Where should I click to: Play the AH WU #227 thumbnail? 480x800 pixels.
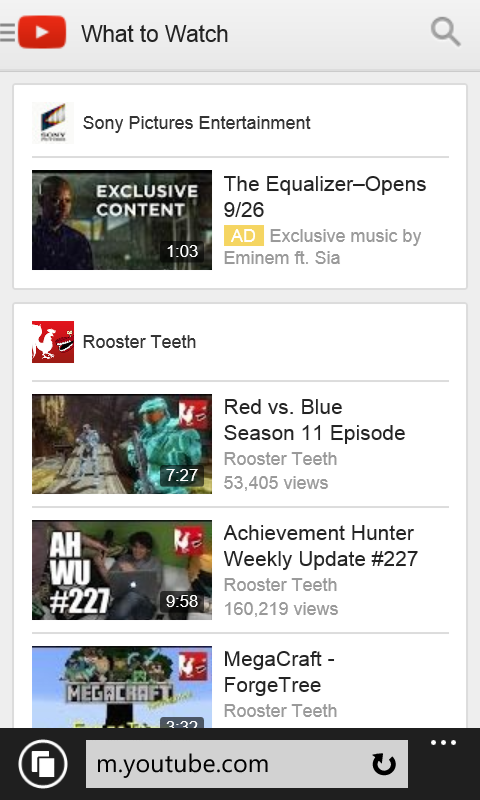[x=122, y=570]
